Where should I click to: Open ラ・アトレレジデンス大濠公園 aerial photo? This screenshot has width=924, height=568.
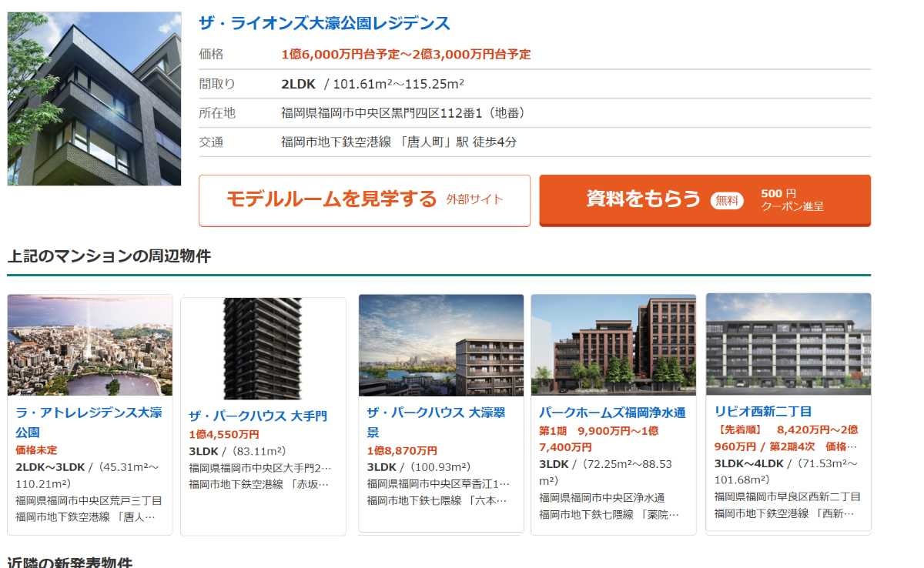[90, 345]
